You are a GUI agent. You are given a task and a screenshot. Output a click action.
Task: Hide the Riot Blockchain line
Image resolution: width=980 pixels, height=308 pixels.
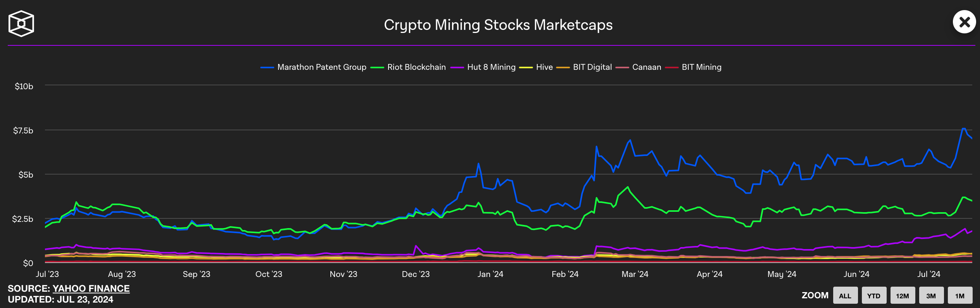(416, 67)
